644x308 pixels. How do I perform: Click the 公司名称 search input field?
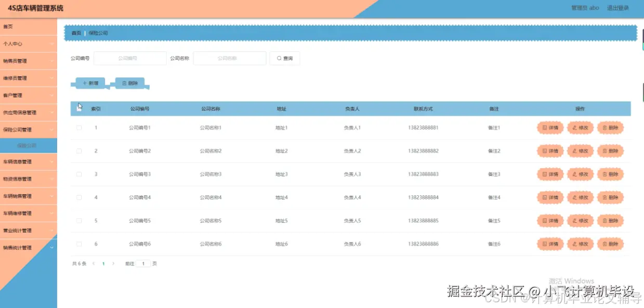tap(229, 58)
